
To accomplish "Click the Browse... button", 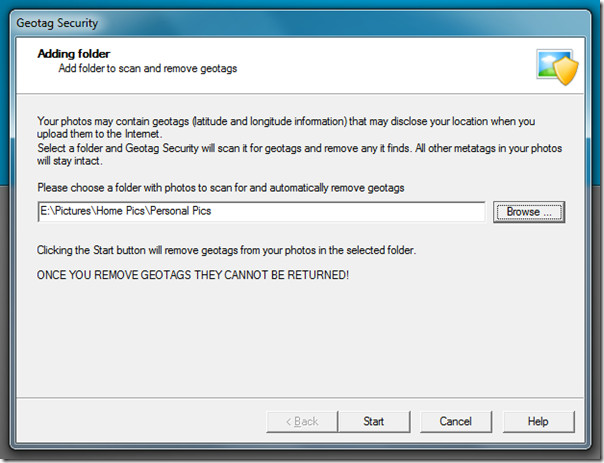I will [x=529, y=212].
